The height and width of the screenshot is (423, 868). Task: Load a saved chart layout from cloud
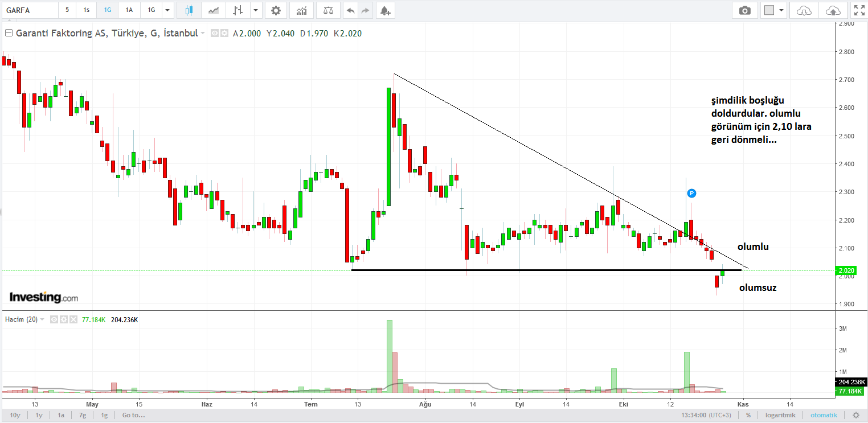(804, 10)
